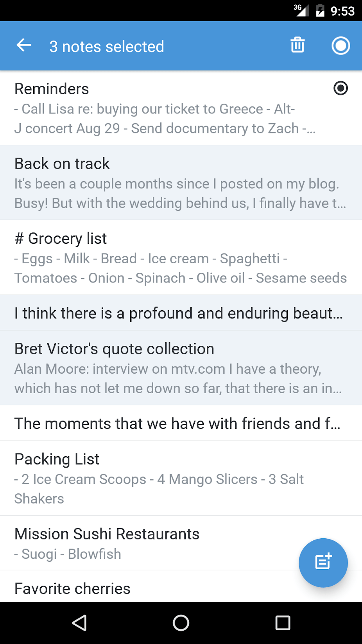Tap the pin icon in toolbar
Image resolution: width=362 pixels, height=644 pixels.
340,46
